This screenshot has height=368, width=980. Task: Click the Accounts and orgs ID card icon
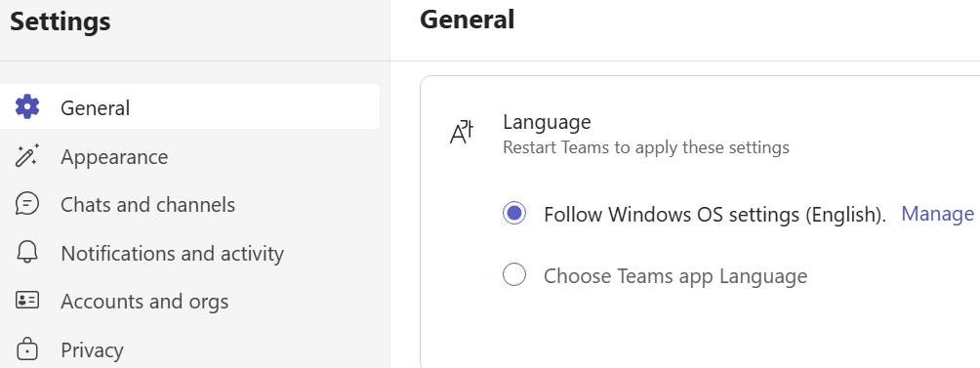point(27,301)
